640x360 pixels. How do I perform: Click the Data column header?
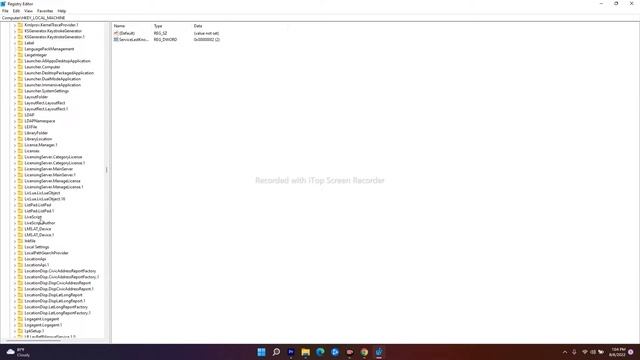[x=198, y=26]
